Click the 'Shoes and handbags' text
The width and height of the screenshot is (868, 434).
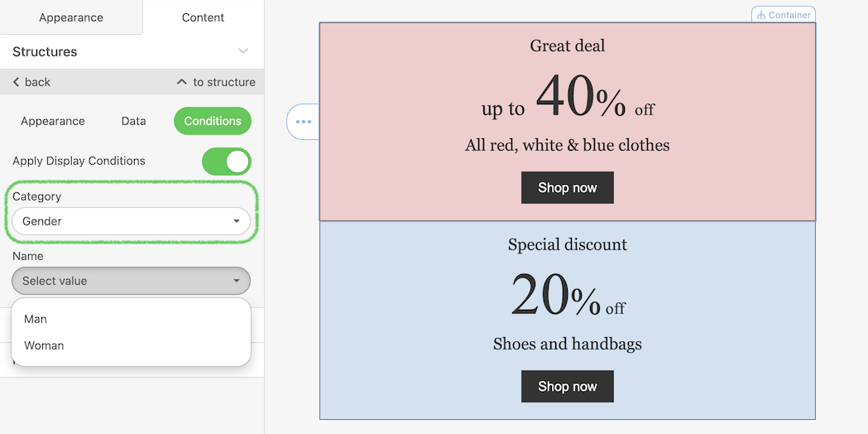568,344
